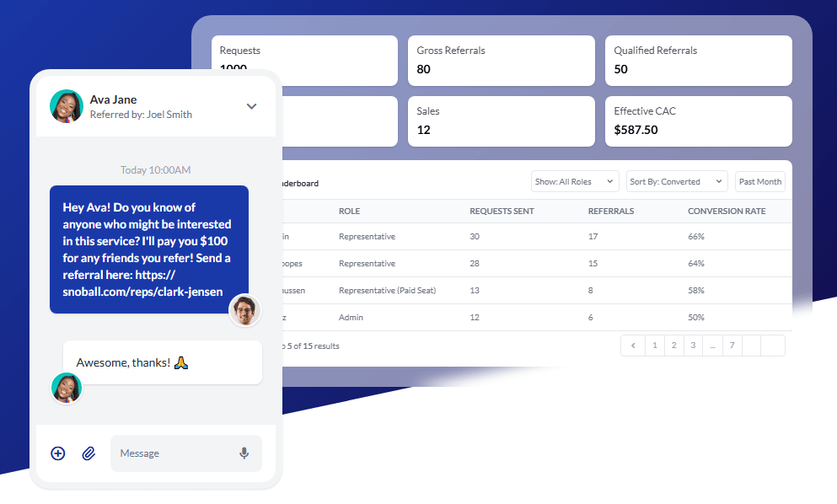The width and height of the screenshot is (837, 504).
Task: Activate the microphone icon for voice input
Action: pyautogui.click(x=244, y=453)
